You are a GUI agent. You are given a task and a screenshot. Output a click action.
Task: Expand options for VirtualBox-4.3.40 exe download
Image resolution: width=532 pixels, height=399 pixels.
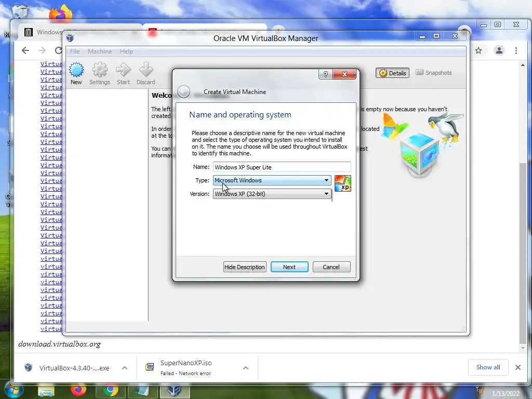click(125, 368)
